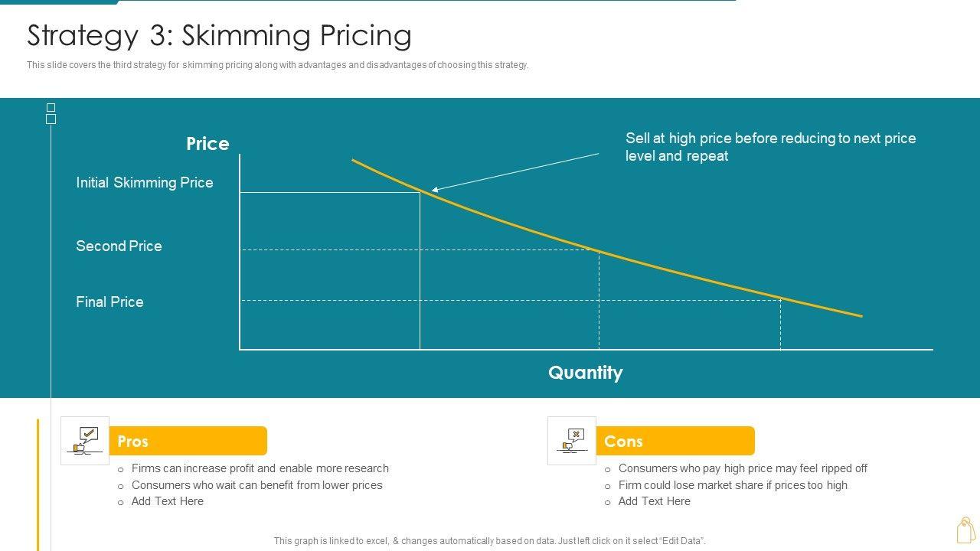Select the orange Pros header bar
The height and width of the screenshot is (551, 980).
coord(188,441)
